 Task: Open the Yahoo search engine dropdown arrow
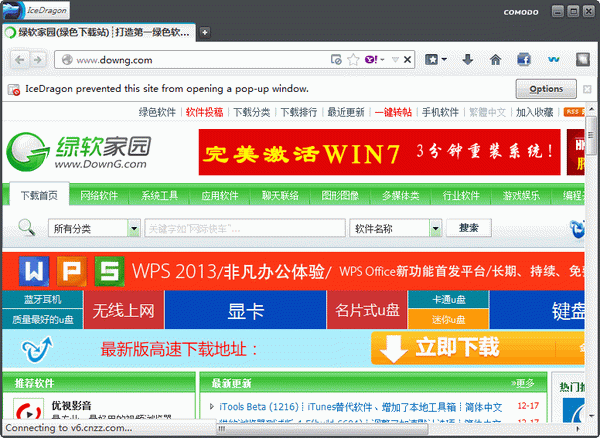point(383,60)
